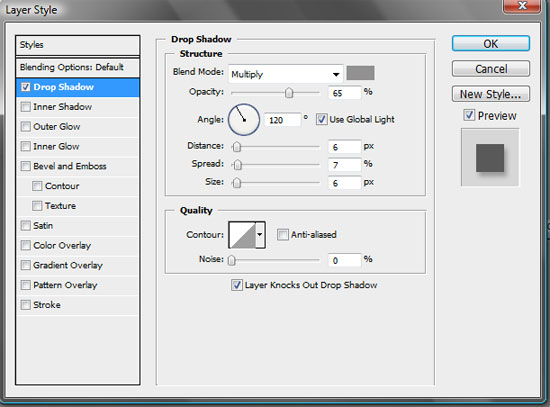Select the Color Overlay list label
Image resolution: width=550 pixels, height=407 pixels.
[62, 245]
